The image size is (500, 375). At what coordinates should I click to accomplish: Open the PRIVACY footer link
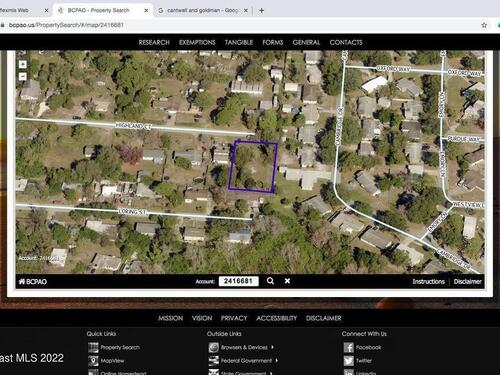coord(234,318)
